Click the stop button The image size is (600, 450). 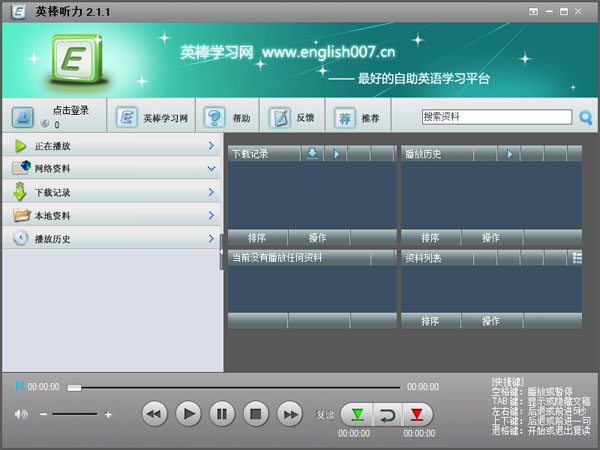pyautogui.click(x=256, y=414)
